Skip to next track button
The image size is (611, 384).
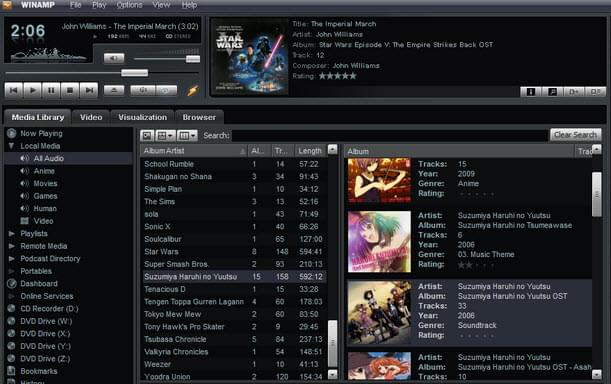pyautogui.click(x=89, y=90)
